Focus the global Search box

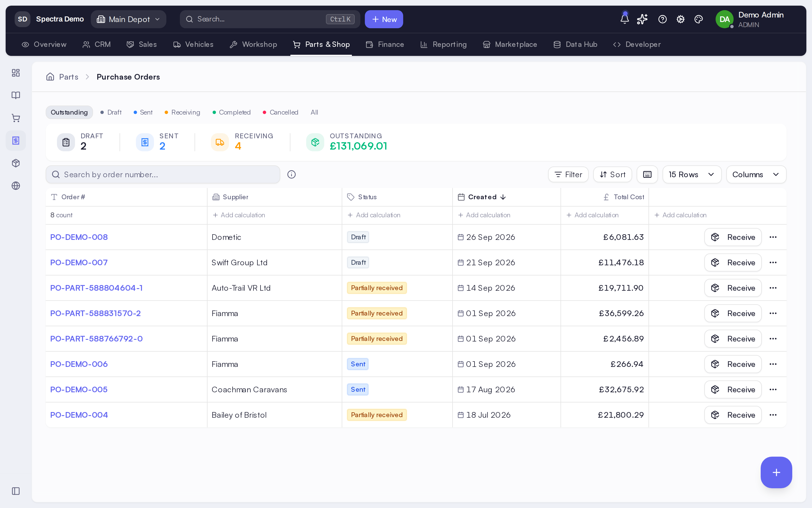[x=270, y=19]
